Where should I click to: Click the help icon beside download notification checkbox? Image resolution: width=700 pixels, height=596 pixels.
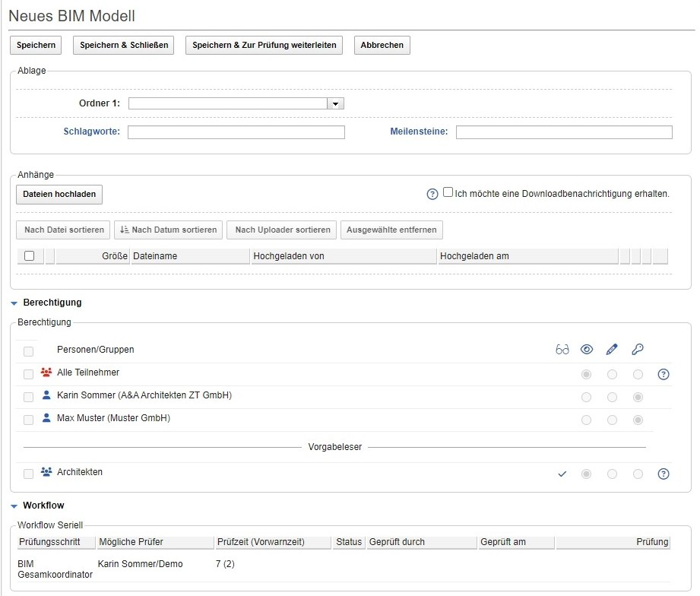click(432, 192)
